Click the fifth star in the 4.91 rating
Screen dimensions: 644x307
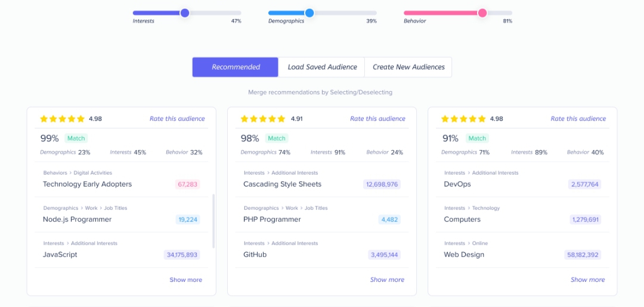tap(282, 119)
